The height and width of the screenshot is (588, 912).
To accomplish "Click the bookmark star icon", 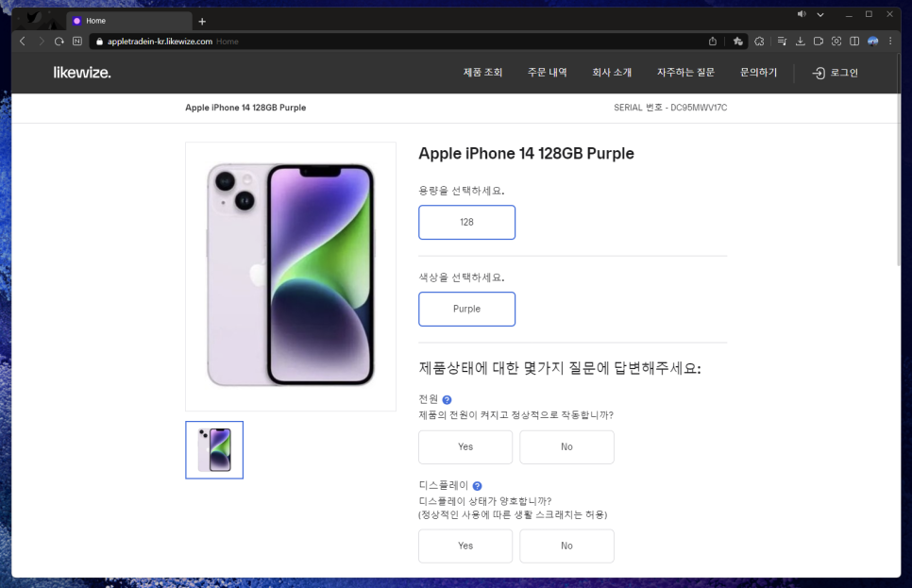I will pos(738,42).
